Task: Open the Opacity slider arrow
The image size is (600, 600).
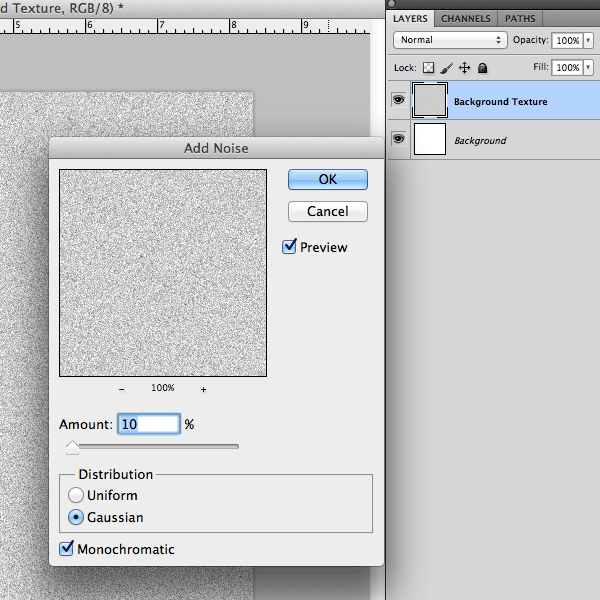Action: [588, 40]
